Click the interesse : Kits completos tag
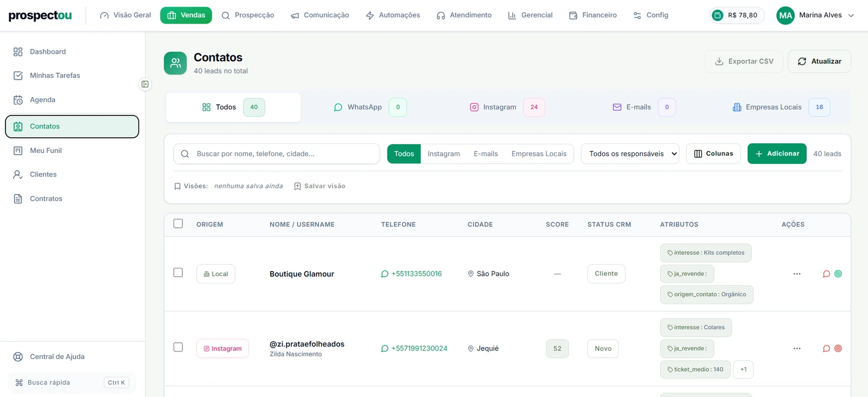 point(706,253)
